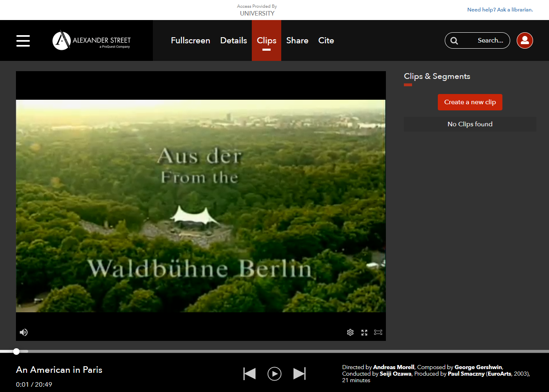Viewport: 549px width, 392px height.
Task: Open Paul Smaczny producer link
Action: click(x=466, y=374)
